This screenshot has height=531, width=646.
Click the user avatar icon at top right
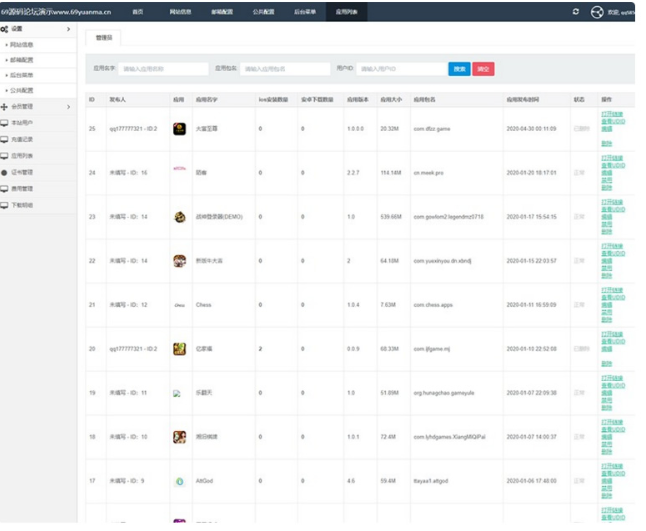598,12
